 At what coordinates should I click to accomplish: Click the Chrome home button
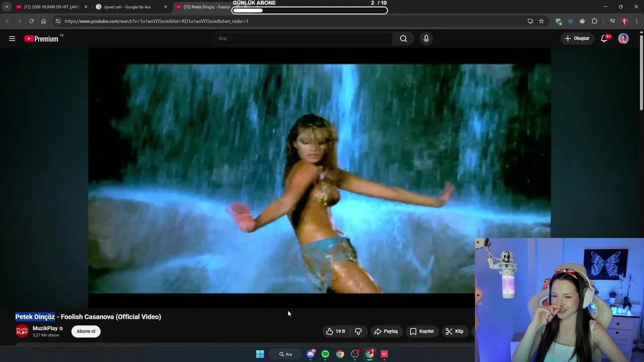[x=43, y=21]
